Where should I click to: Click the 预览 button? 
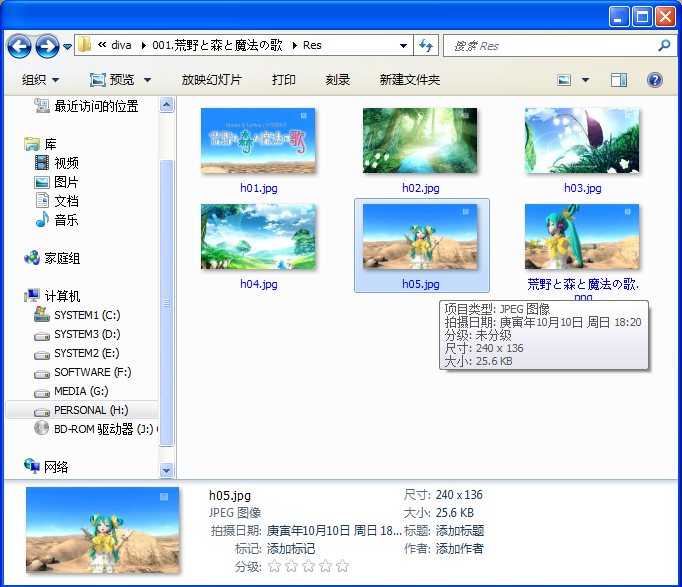tap(112, 80)
